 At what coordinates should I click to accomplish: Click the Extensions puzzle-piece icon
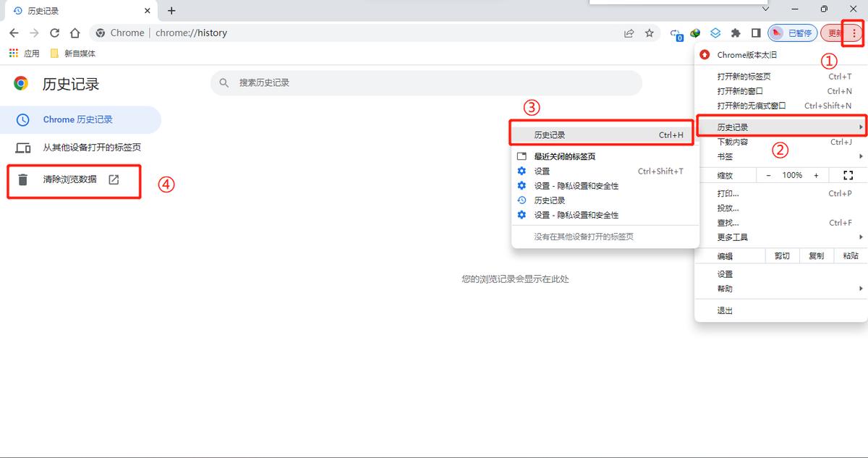tap(737, 33)
